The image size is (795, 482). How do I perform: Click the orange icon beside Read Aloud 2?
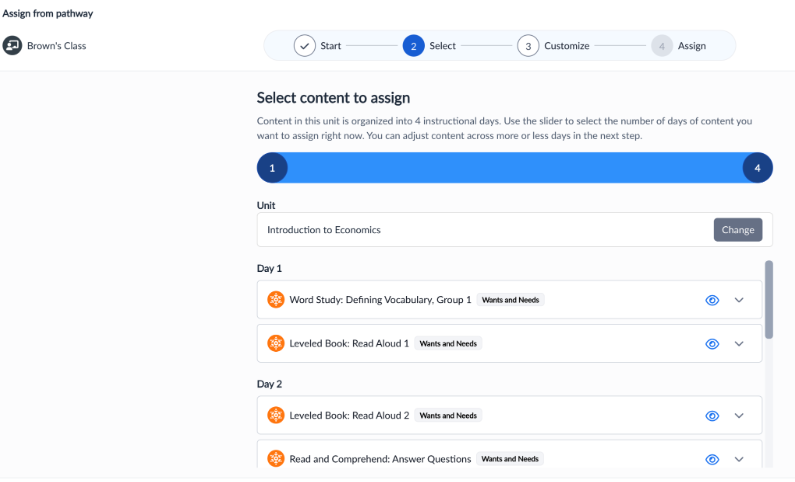coord(276,415)
